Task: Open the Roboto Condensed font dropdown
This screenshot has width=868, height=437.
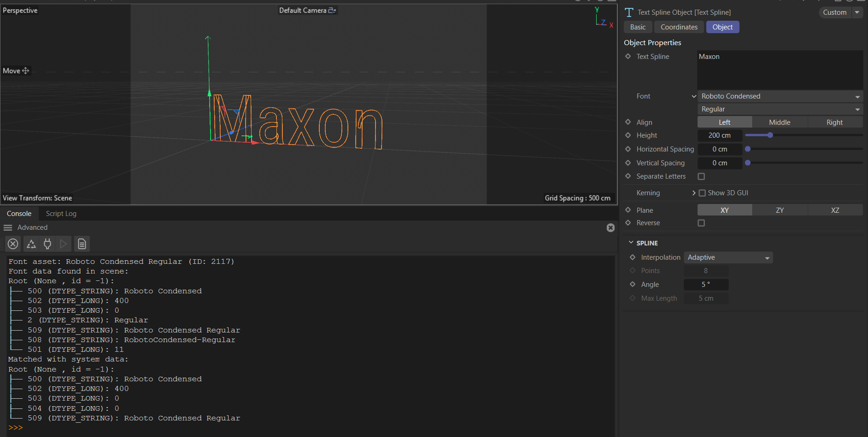Action: coord(780,96)
